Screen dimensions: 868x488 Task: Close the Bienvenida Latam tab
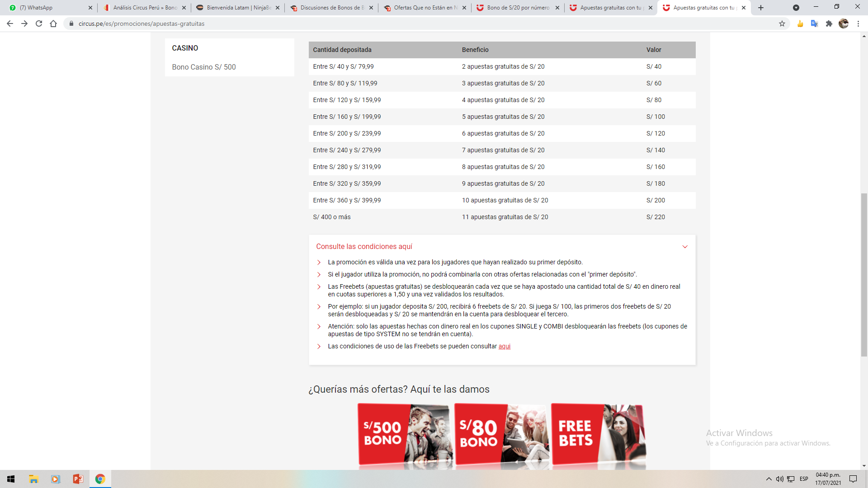tap(278, 8)
